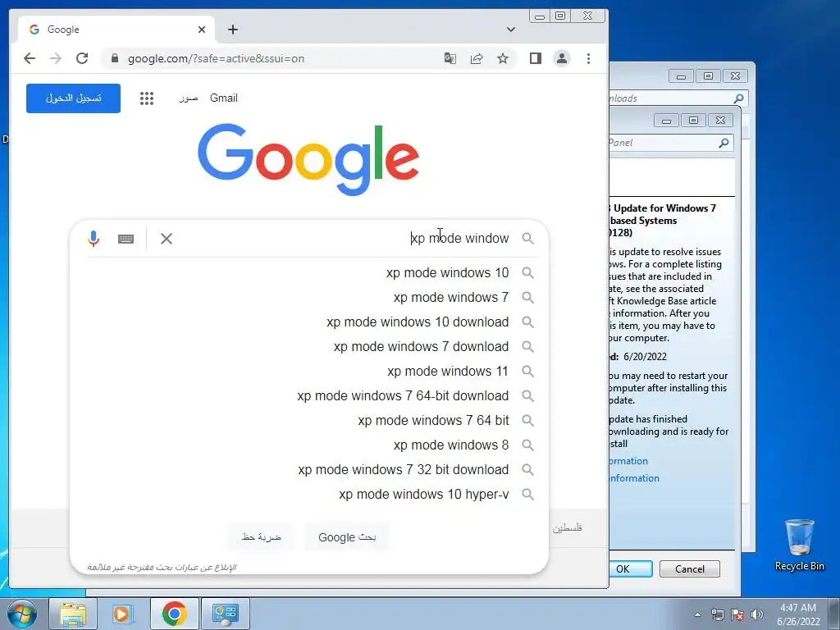
Task: Click the search icon in the Control Panel window
Action: pyautogui.click(x=724, y=143)
